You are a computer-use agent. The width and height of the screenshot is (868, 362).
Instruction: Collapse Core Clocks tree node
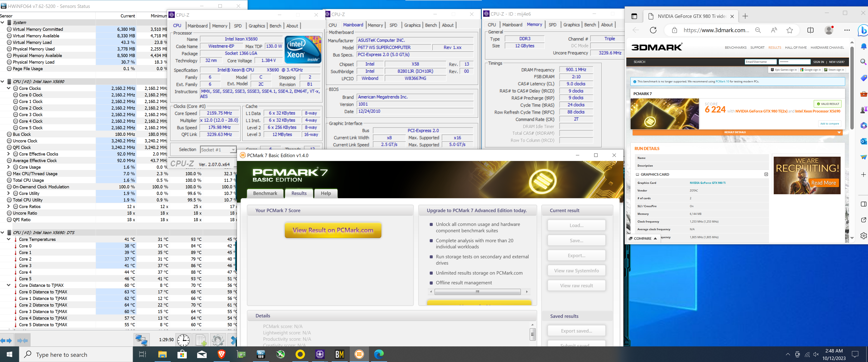[9, 88]
